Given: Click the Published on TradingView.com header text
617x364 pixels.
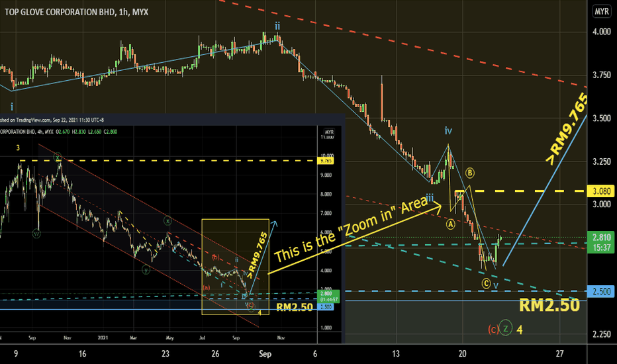Looking at the screenshot, I should 52,120.
